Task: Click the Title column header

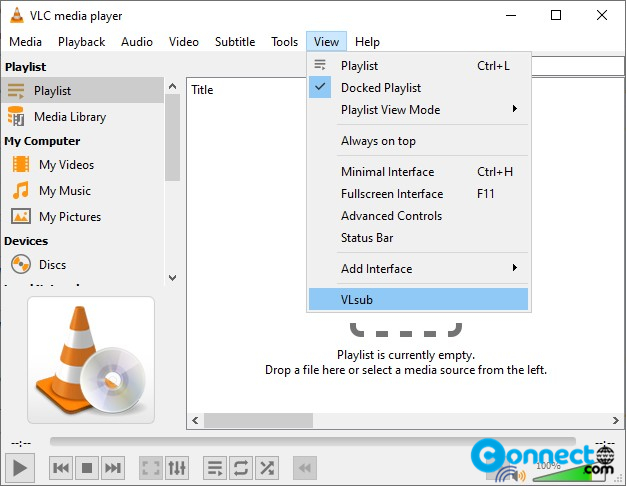Action: pyautogui.click(x=202, y=90)
